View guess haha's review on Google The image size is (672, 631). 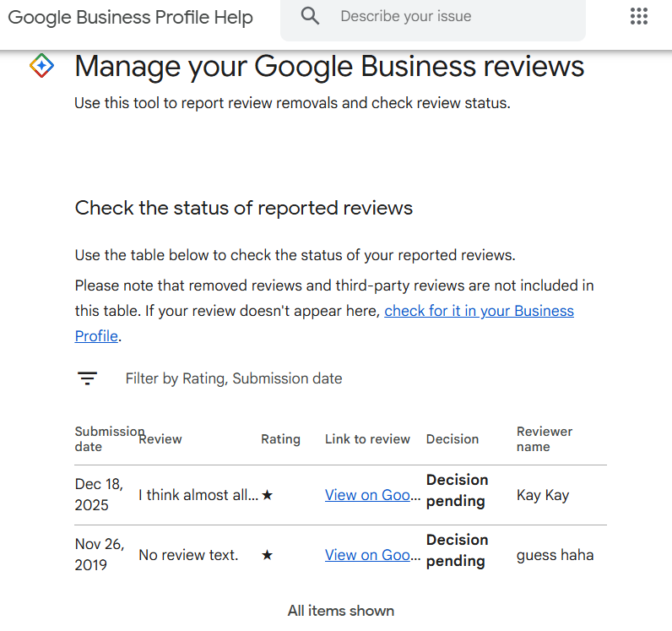(372, 556)
